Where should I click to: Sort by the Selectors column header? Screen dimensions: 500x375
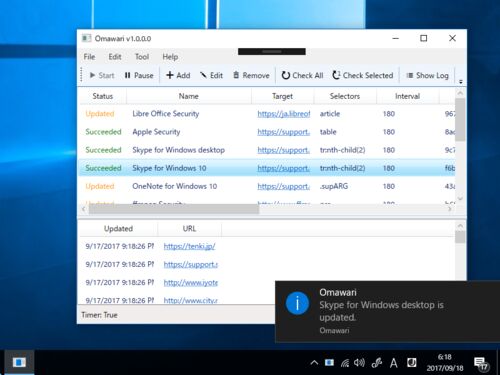click(x=345, y=96)
